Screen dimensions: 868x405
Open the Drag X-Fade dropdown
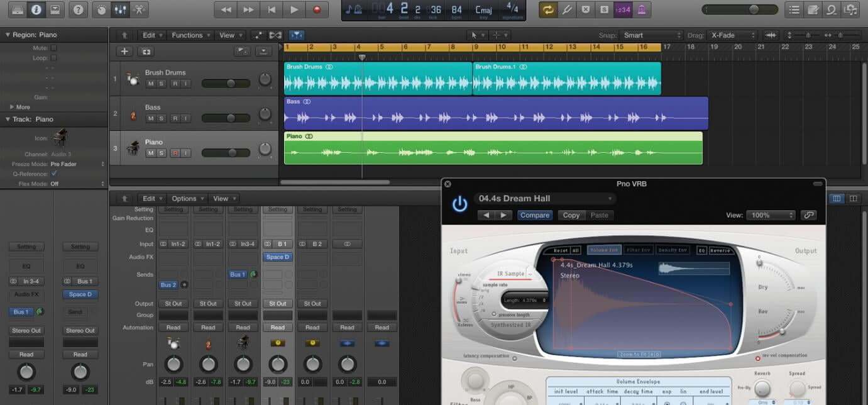(x=732, y=35)
